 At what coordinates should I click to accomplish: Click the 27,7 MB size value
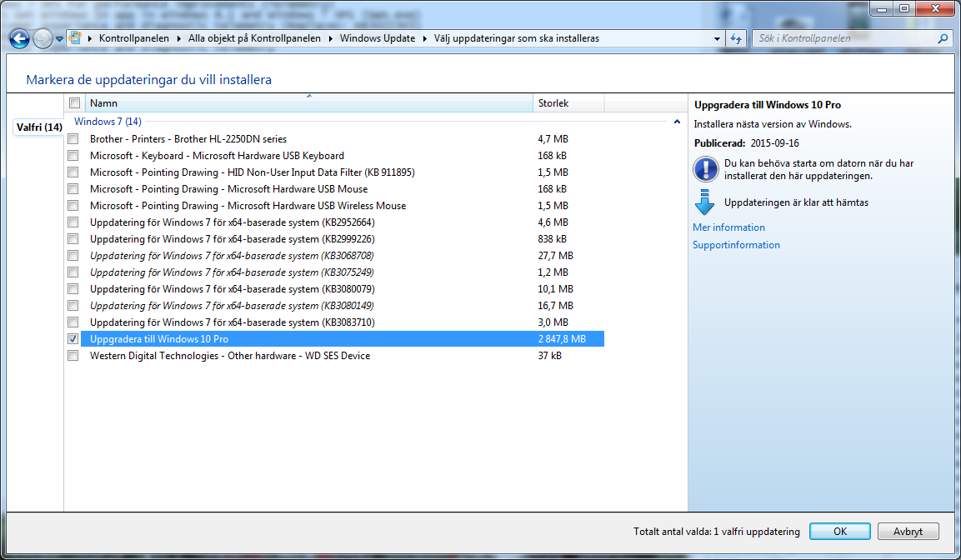tap(556, 256)
